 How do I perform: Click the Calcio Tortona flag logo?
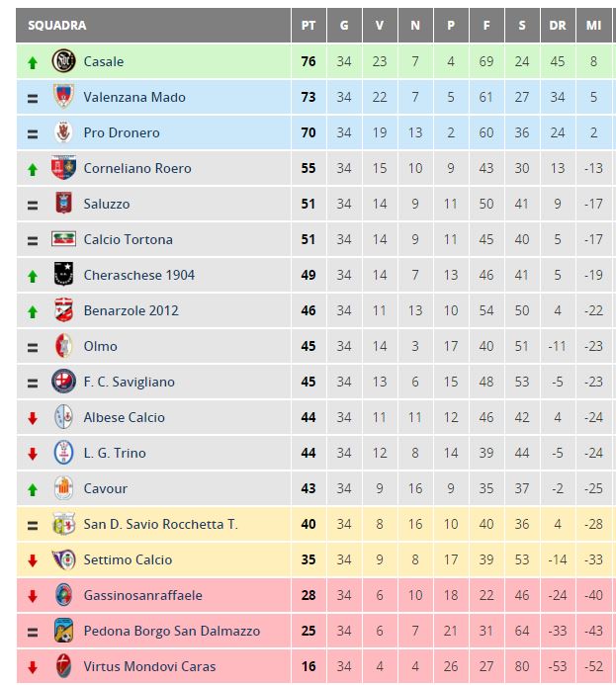(64, 239)
